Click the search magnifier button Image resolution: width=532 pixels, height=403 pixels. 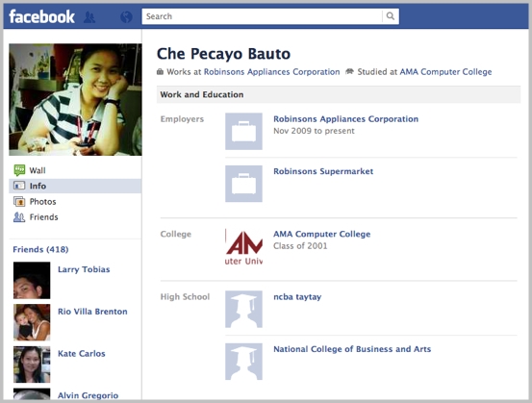click(391, 16)
